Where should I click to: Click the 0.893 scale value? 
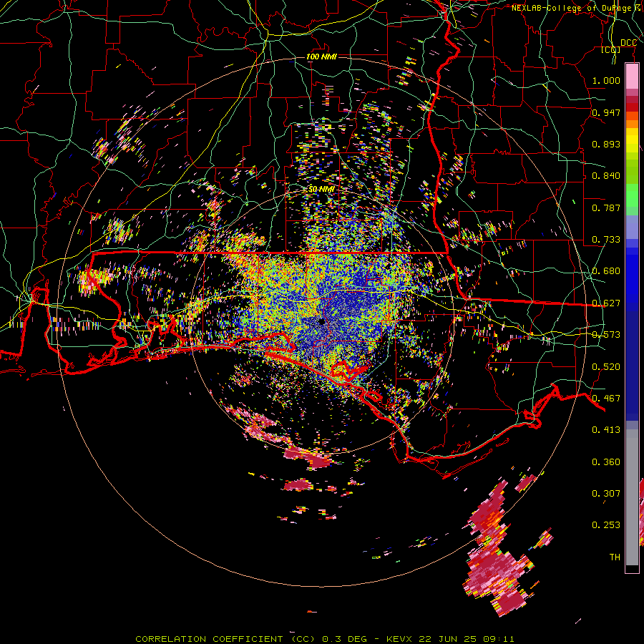[x=606, y=144]
